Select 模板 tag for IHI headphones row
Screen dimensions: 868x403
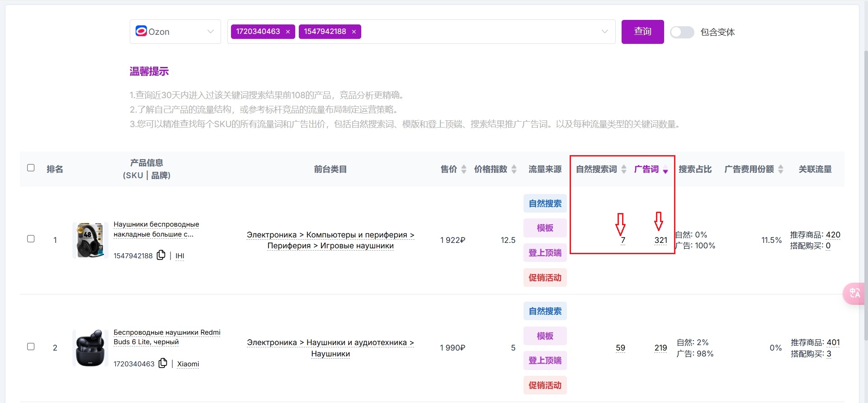[x=545, y=228]
